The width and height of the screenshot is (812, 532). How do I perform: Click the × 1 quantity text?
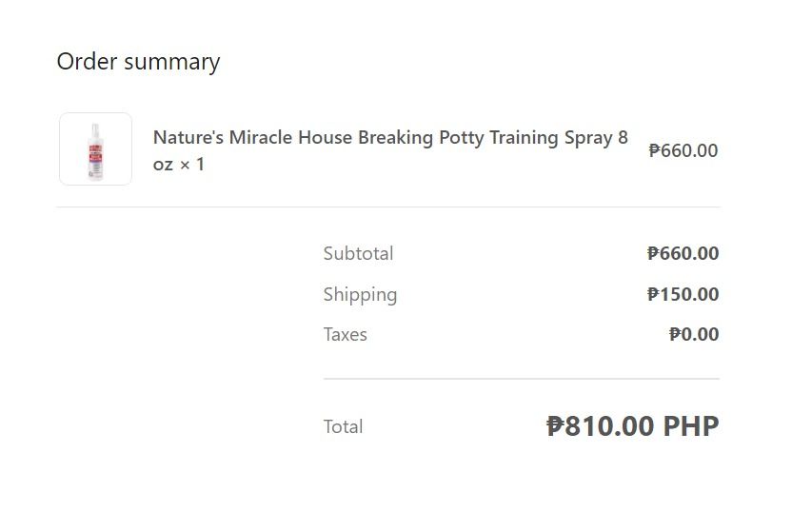tap(191, 165)
